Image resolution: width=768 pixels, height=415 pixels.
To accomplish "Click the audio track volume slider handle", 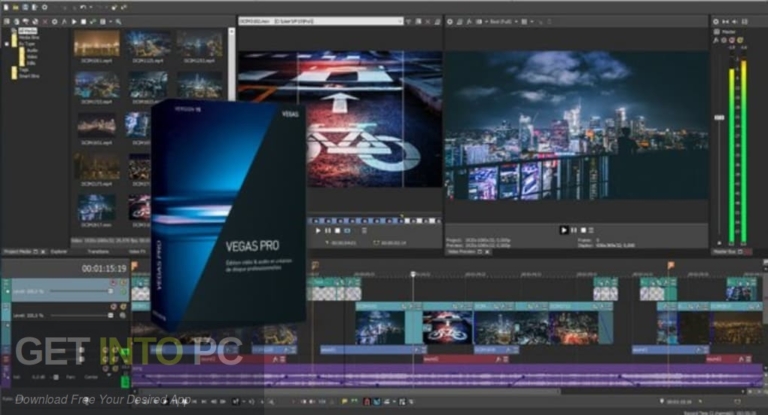I will [55, 377].
